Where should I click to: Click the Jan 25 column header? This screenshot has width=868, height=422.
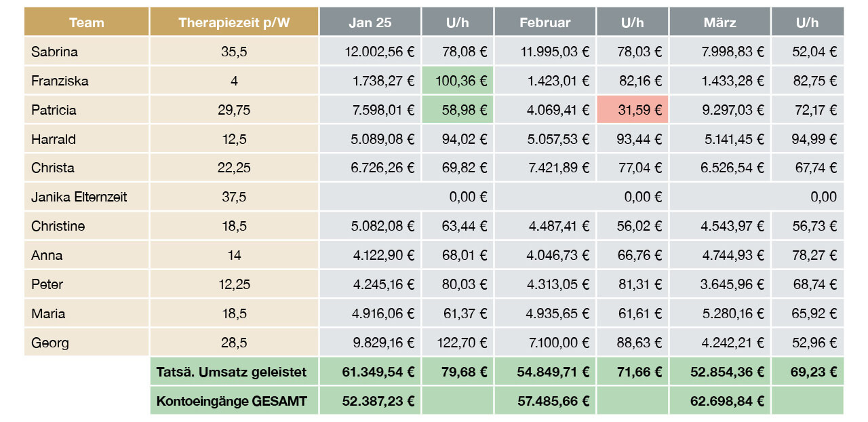(370, 22)
